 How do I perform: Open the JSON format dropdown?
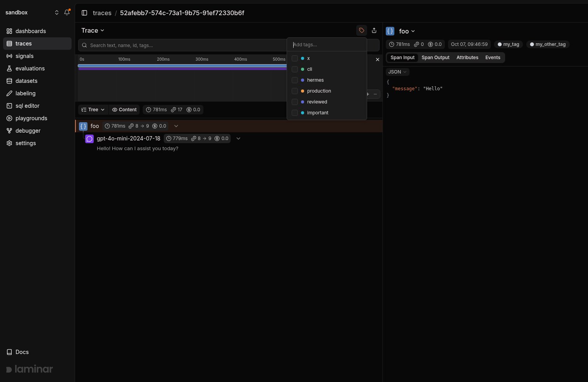[x=397, y=72]
